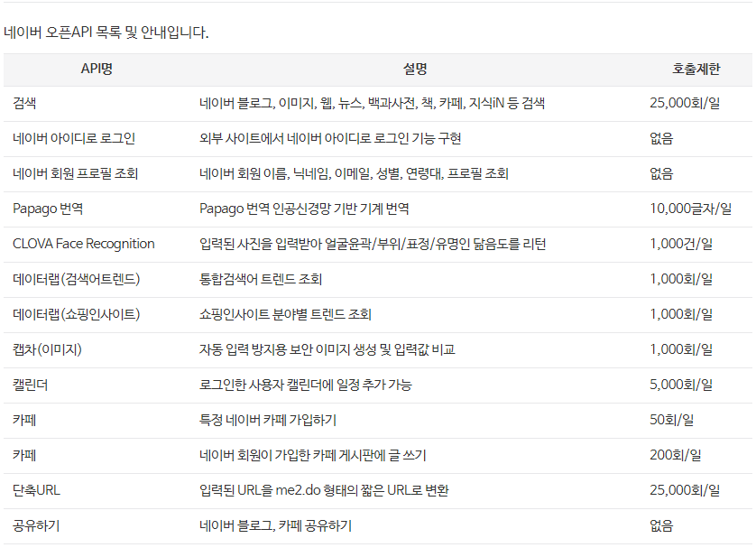Select the '데이터랩(검색어트렌드)' API name
The height and width of the screenshot is (557, 756).
point(76,280)
